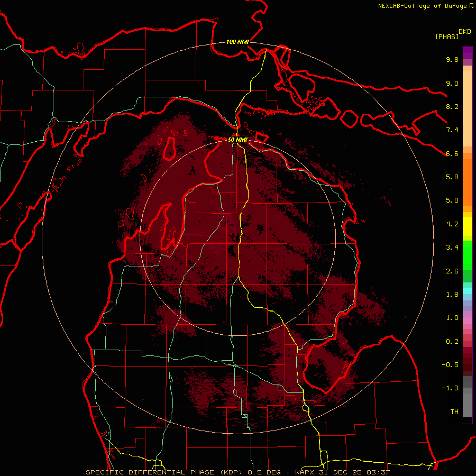This screenshot has width=476, height=476.
Task: Click the bottom caption with product name and timestamp
Action: tap(238, 472)
